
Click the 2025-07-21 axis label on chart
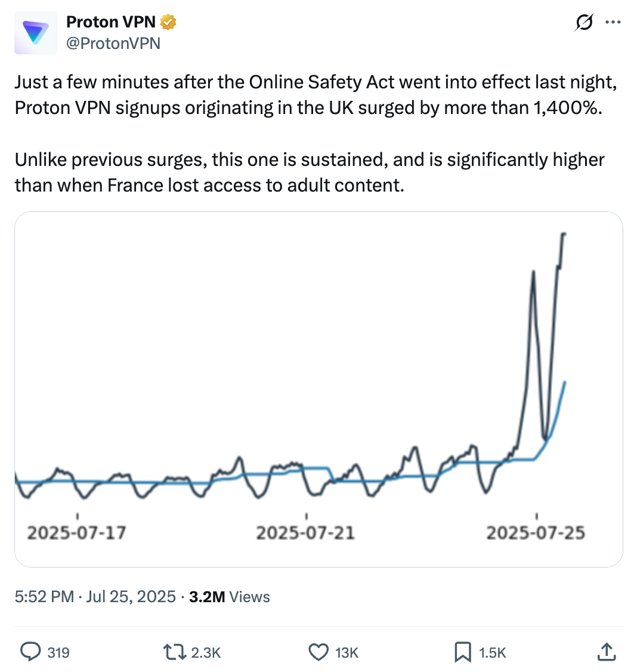(305, 532)
